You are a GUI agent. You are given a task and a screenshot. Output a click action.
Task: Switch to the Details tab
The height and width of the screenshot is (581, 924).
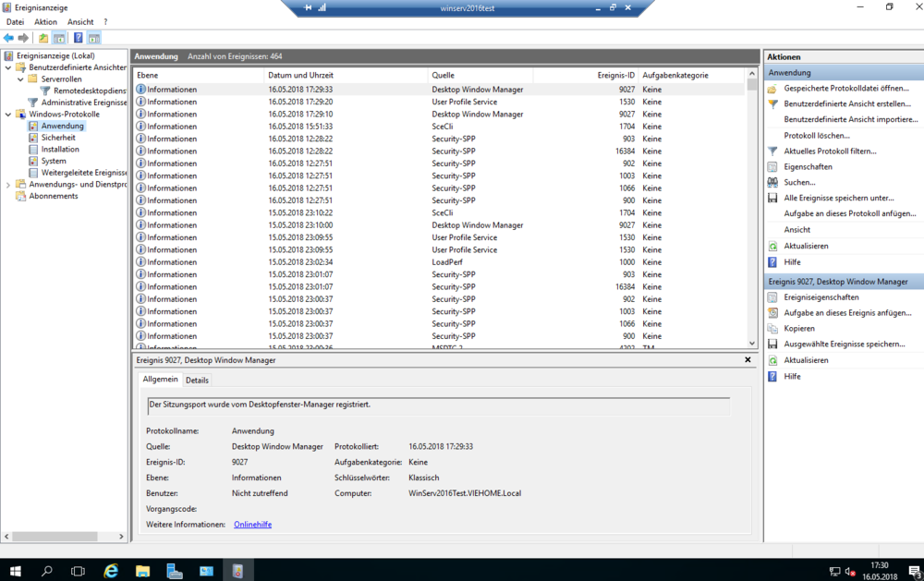[197, 380]
